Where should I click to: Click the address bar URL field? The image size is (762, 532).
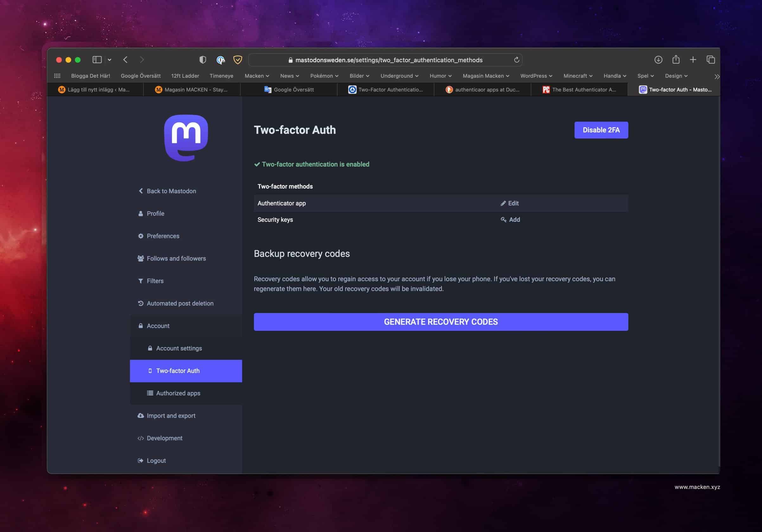point(385,60)
